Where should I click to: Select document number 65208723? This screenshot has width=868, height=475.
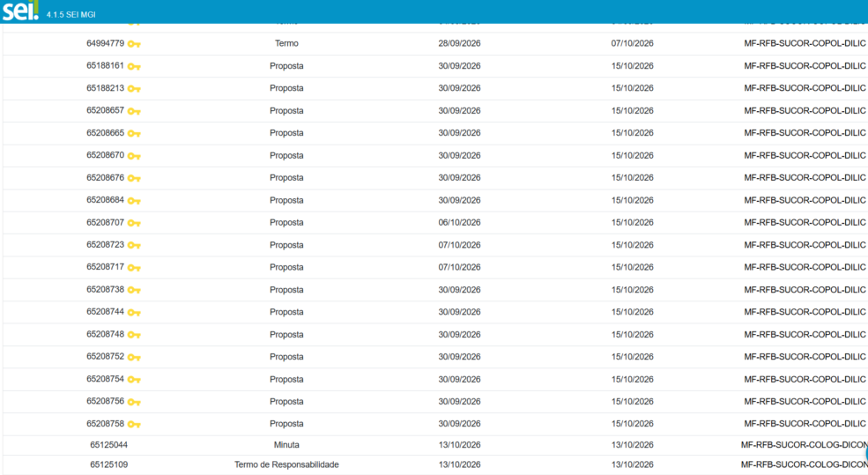(x=105, y=245)
